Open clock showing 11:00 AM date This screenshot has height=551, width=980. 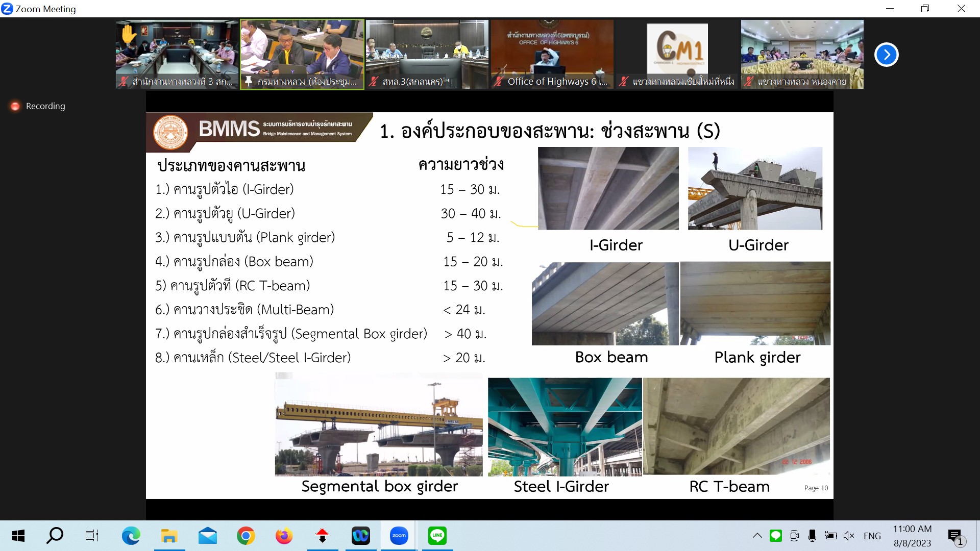click(x=912, y=536)
